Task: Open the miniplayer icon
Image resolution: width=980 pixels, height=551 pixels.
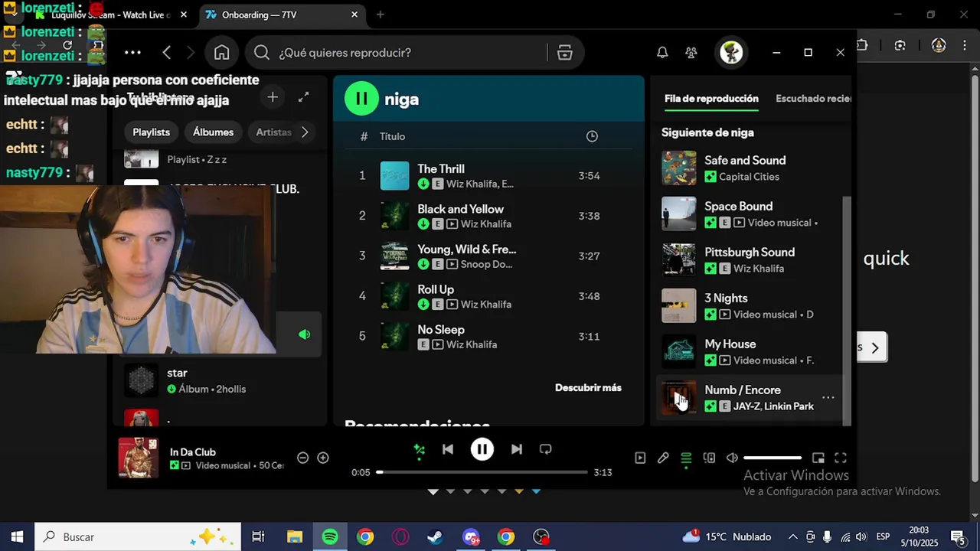Action: (818, 458)
